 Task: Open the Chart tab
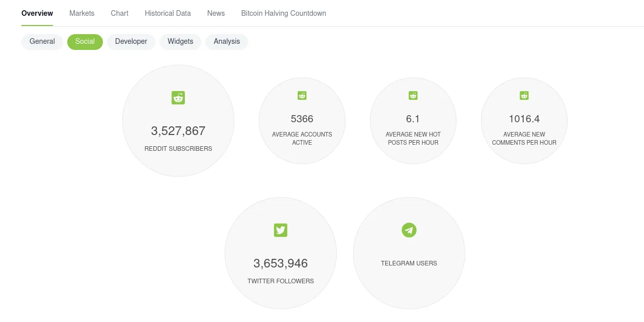point(120,13)
